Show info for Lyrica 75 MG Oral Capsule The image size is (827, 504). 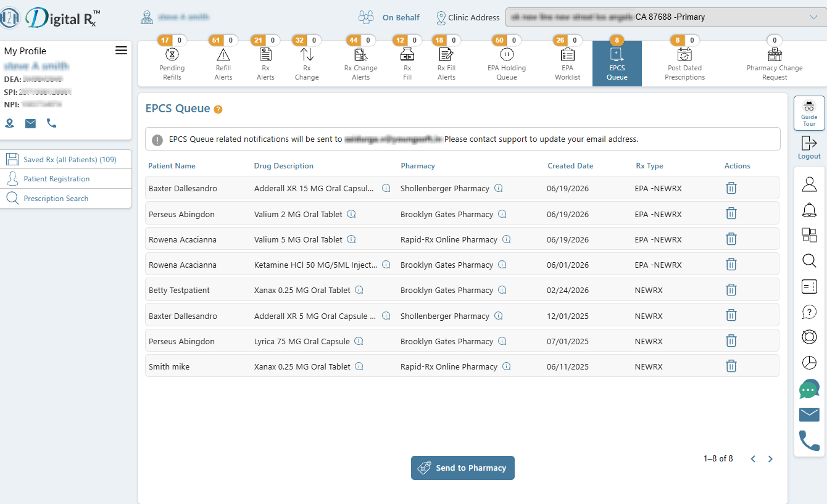pos(359,341)
